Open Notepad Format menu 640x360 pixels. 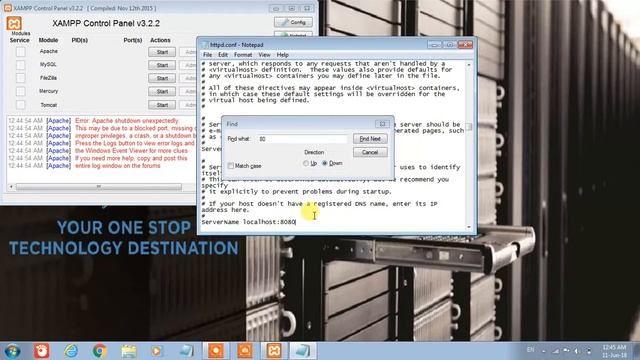point(243,55)
